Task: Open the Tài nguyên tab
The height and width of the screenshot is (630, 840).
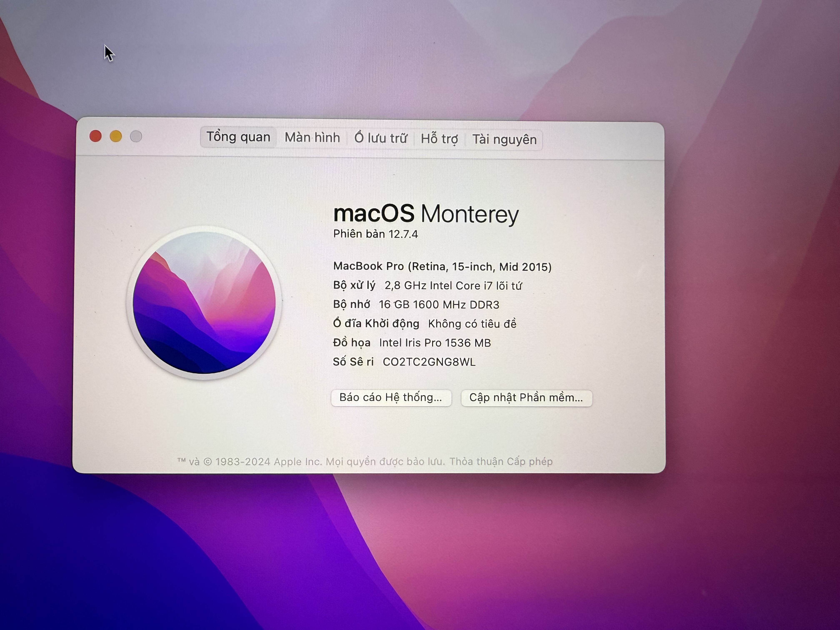Action: pos(504,139)
